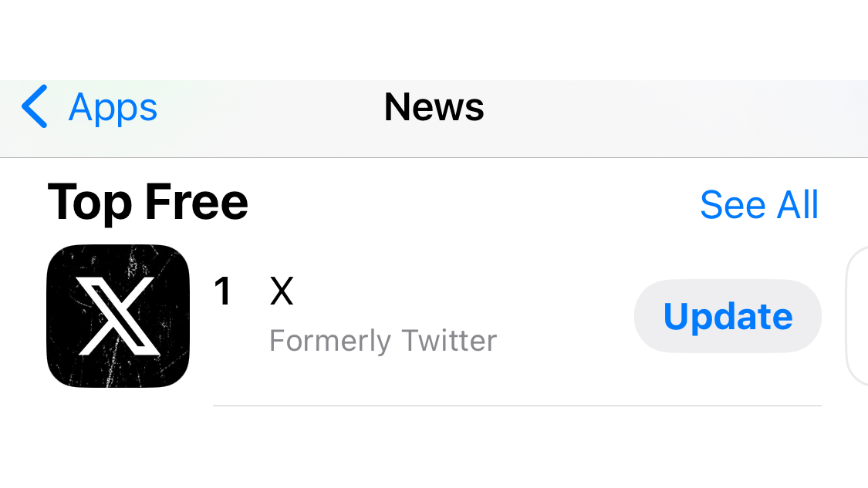The height and width of the screenshot is (488, 868).
Task: Tap See All for Top Free
Action: pyautogui.click(x=759, y=204)
